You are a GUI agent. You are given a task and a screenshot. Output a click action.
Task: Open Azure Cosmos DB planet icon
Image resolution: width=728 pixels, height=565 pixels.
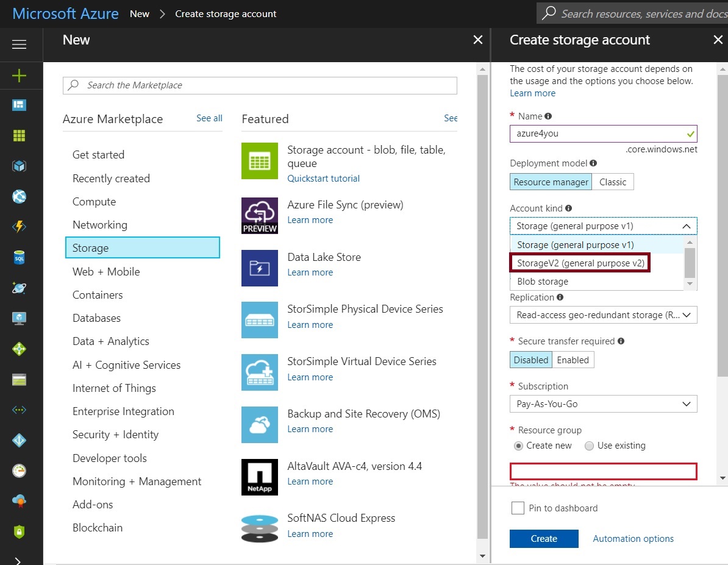[19, 288]
